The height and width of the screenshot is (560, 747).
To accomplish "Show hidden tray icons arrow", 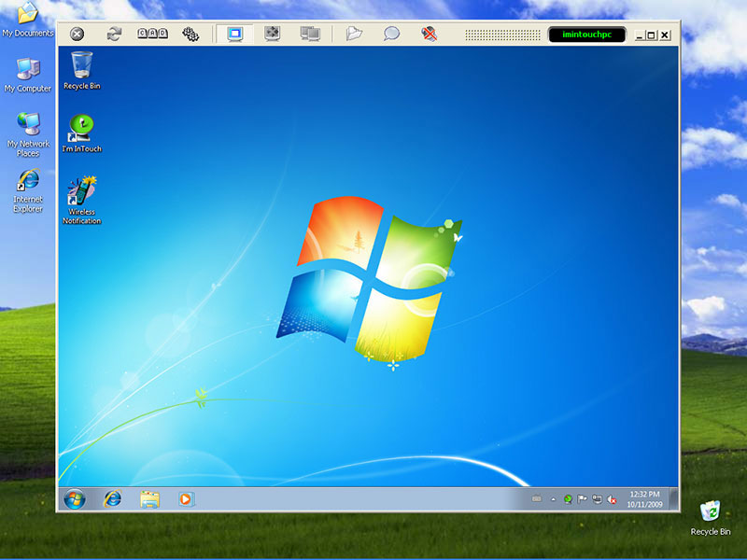I will point(553,499).
